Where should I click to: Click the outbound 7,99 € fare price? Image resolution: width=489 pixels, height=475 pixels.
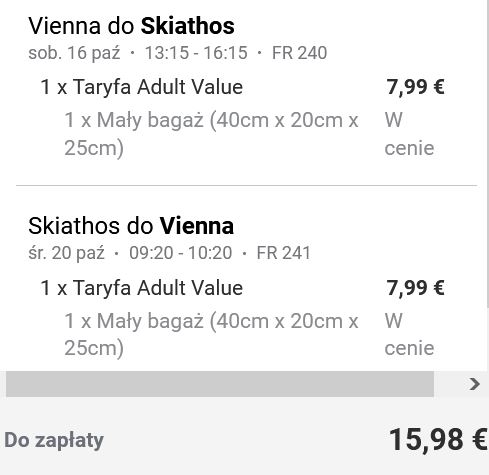415,87
